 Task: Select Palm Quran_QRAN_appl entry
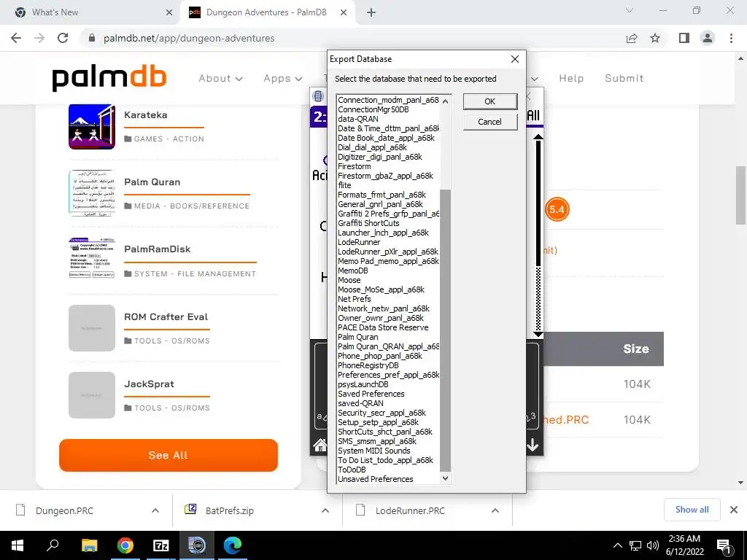[388, 346]
